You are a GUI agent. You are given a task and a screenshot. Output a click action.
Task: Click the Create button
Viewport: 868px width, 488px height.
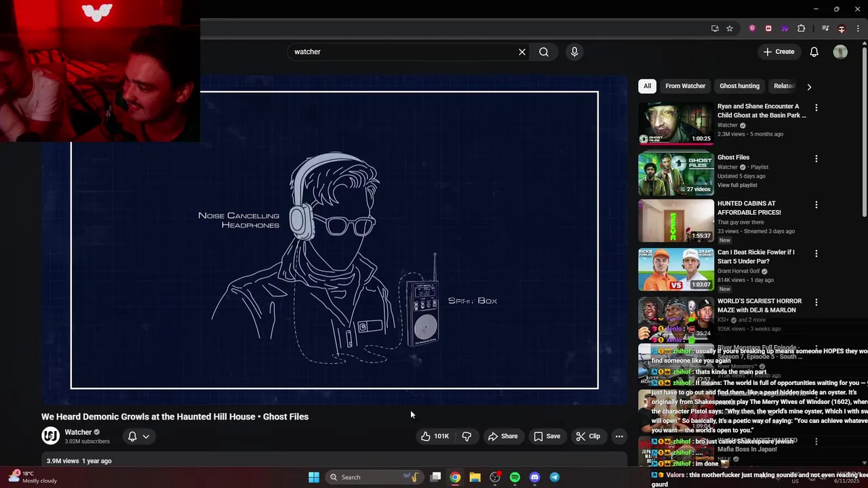[x=778, y=52]
